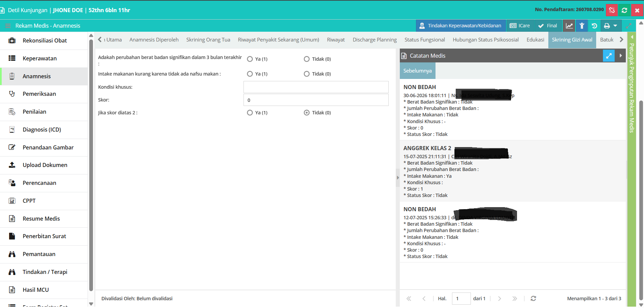Select Ya (1) for Jika skor diatas 2
The image size is (644, 308).
[250, 113]
